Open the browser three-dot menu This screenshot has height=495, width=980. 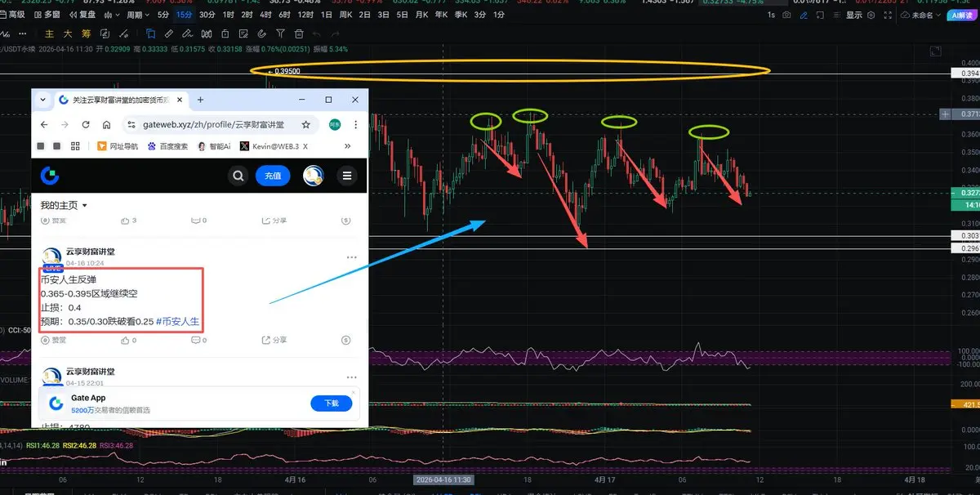click(355, 125)
